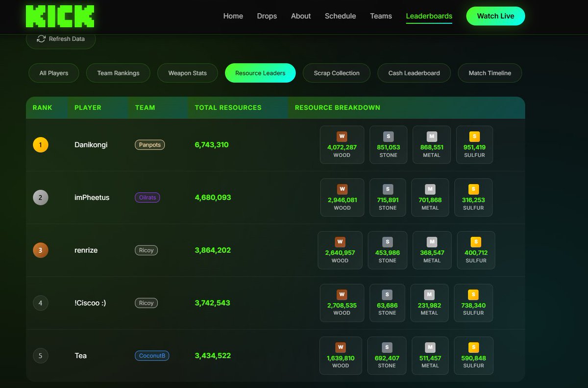Click !Ciscoo's wood W icon
The height and width of the screenshot is (388, 588).
coord(342,295)
